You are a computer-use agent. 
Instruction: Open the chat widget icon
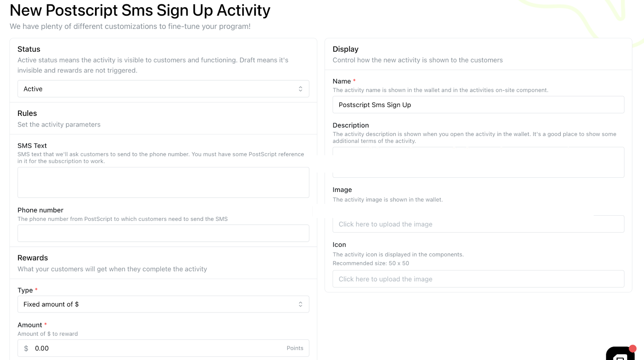click(x=620, y=354)
